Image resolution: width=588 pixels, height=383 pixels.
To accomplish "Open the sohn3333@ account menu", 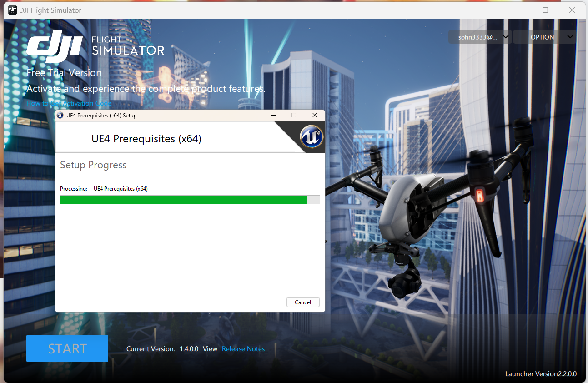I will click(477, 37).
